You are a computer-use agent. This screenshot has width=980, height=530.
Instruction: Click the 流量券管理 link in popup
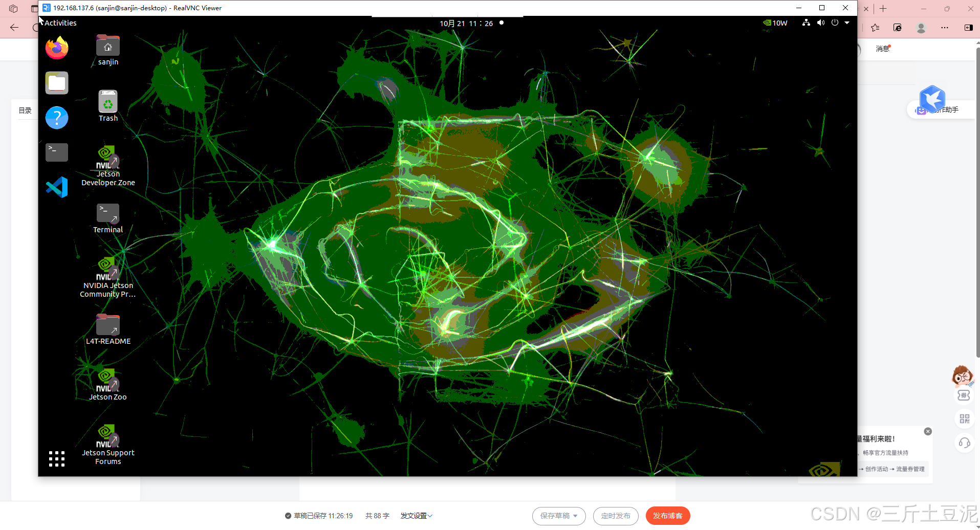point(910,469)
